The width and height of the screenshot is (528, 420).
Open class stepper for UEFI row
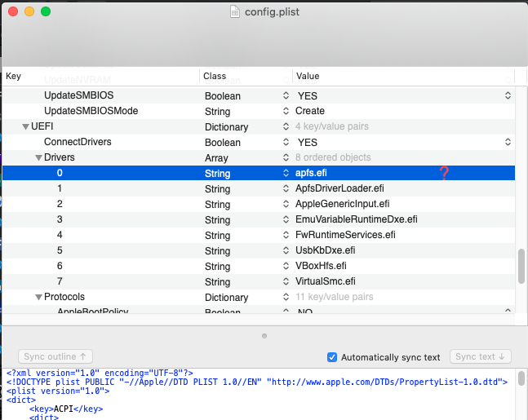(x=286, y=126)
